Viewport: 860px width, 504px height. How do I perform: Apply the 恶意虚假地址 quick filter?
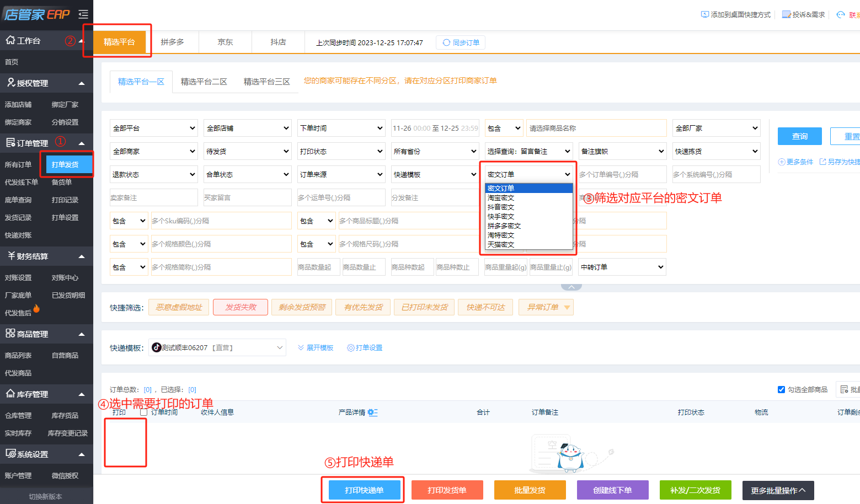click(x=179, y=307)
